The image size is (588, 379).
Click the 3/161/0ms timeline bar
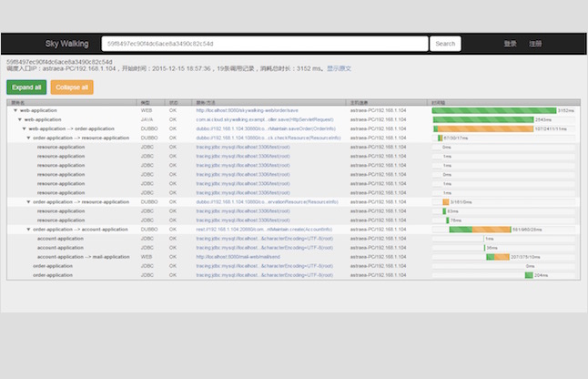tap(446, 202)
